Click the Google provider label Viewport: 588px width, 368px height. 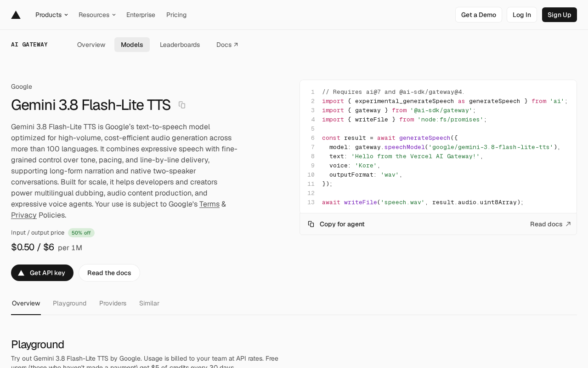[x=22, y=86]
